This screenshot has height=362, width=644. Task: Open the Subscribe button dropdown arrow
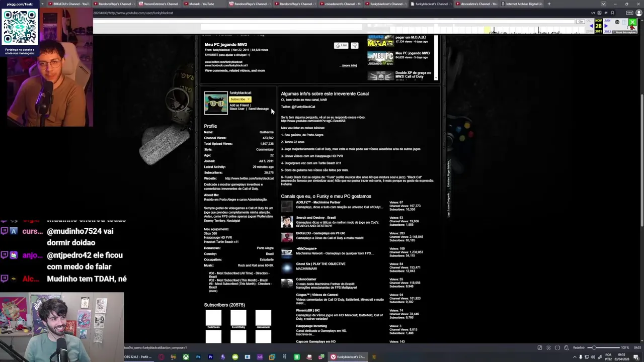point(248,100)
